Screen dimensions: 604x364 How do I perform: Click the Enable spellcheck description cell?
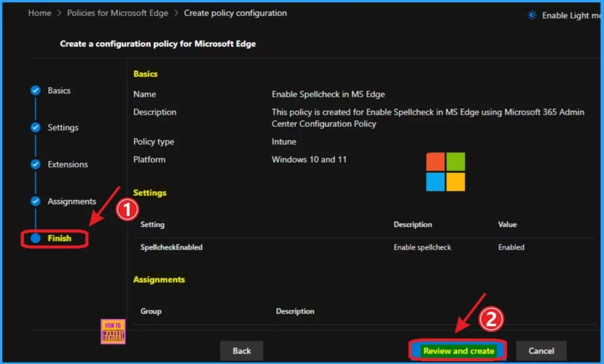pos(422,247)
